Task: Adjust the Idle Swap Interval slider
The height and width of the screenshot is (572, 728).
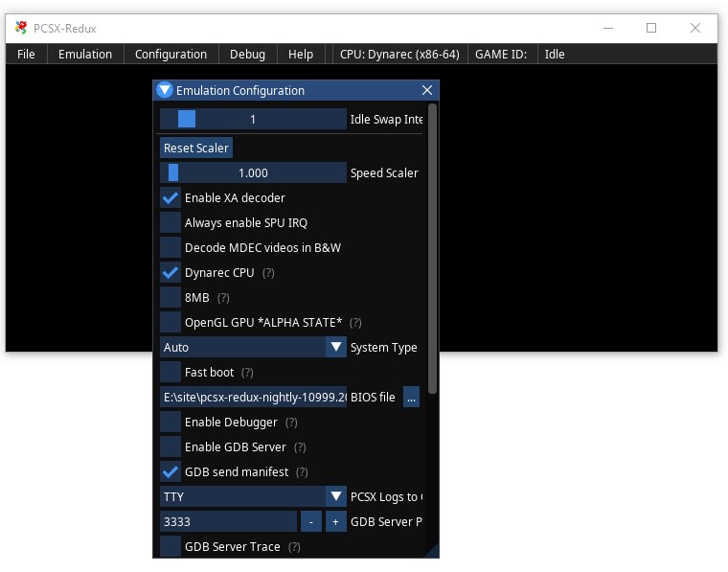Action: point(253,120)
